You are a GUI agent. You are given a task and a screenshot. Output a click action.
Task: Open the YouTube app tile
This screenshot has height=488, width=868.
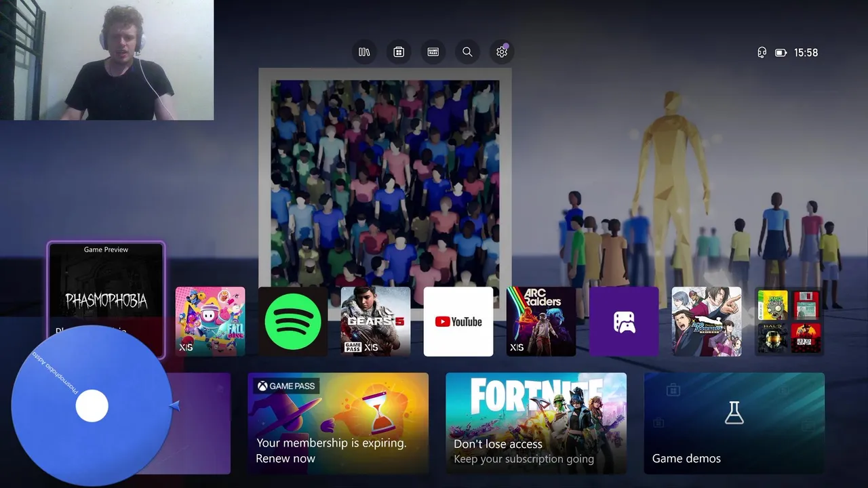point(458,321)
